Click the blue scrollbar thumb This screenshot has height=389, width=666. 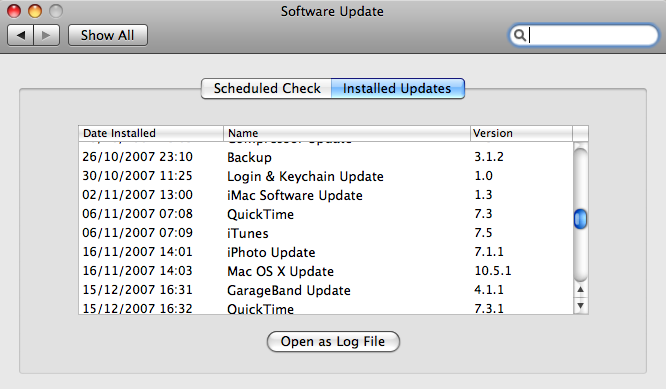pos(581,219)
